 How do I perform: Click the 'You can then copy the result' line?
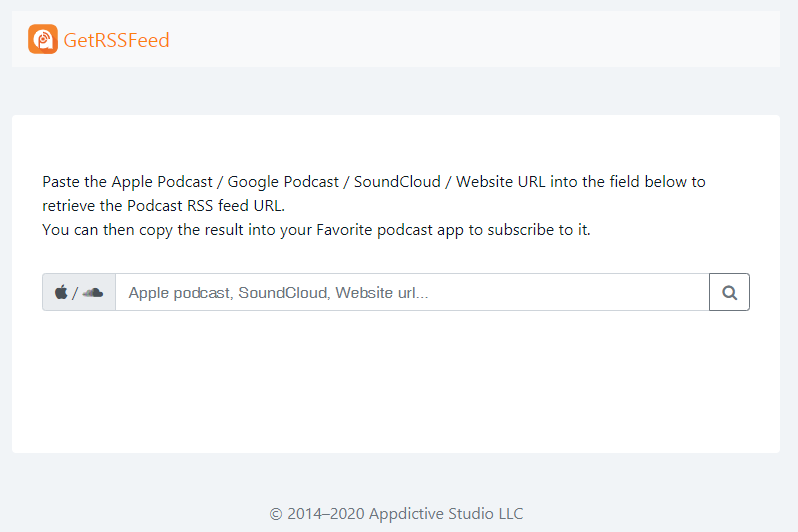[x=316, y=230]
